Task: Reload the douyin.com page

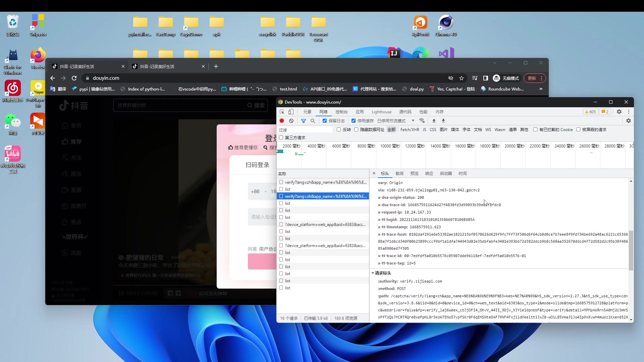Action: 74,78
